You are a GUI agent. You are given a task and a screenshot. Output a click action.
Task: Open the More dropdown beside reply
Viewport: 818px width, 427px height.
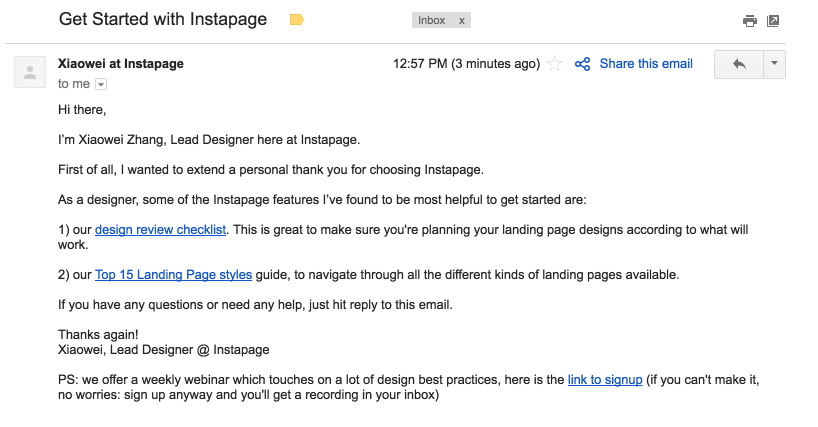click(774, 64)
